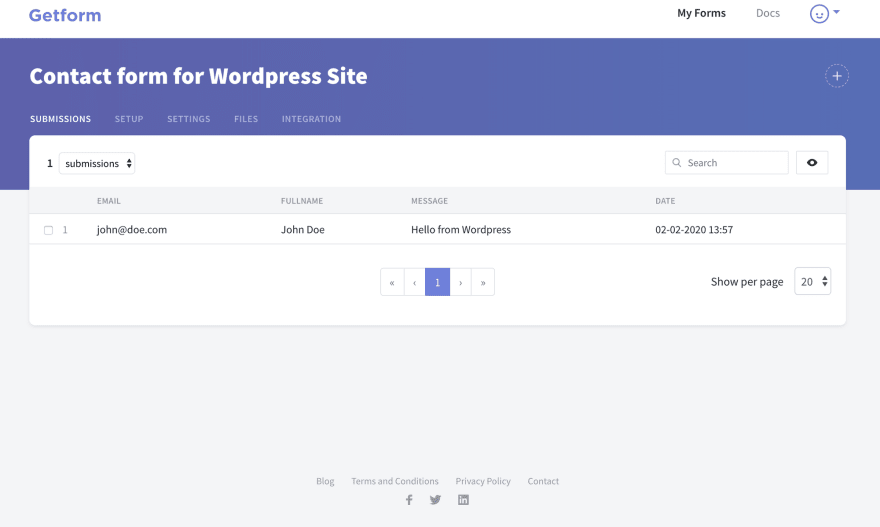Click the LinkedIn icon in footer
This screenshot has width=880, height=527.
coord(463,499)
